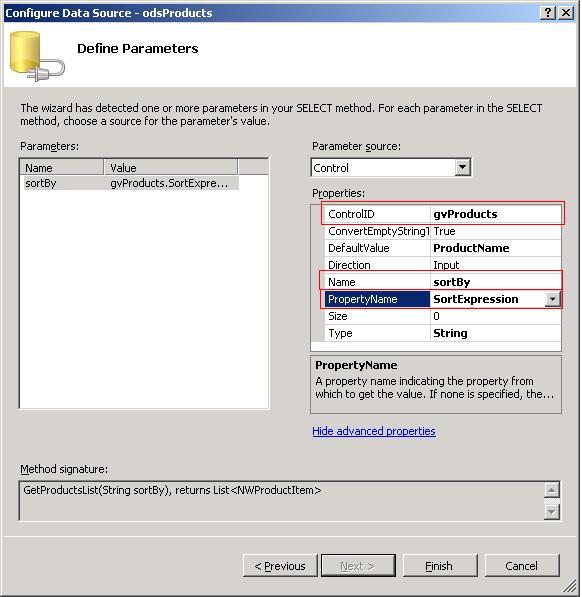This screenshot has width=582, height=597.
Task: Select the ControlID property row
Action: pyautogui.click(x=443, y=214)
